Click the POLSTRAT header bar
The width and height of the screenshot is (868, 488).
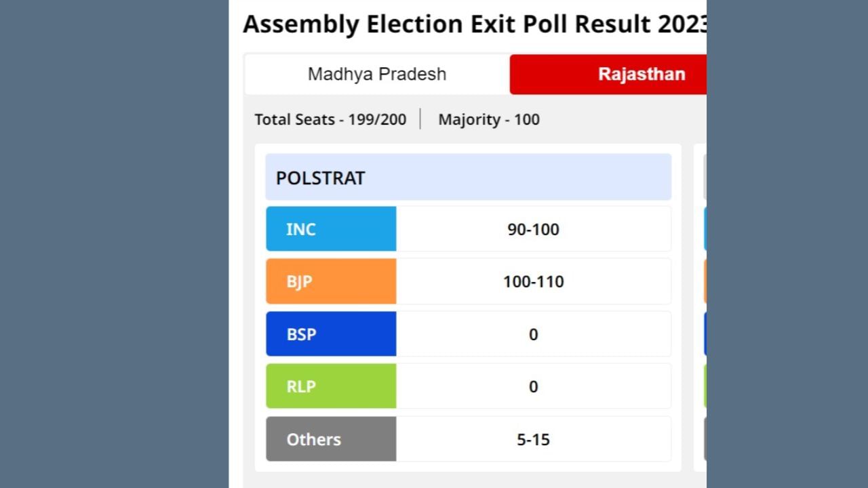click(468, 178)
